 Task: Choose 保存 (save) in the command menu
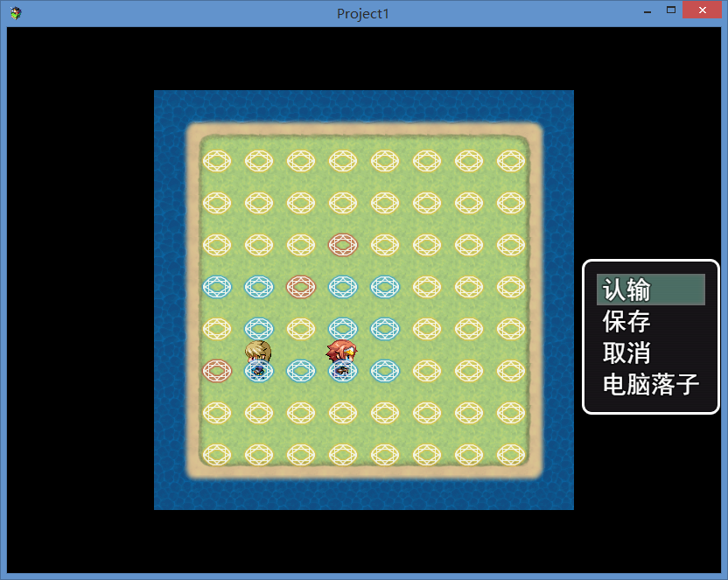pos(626,321)
